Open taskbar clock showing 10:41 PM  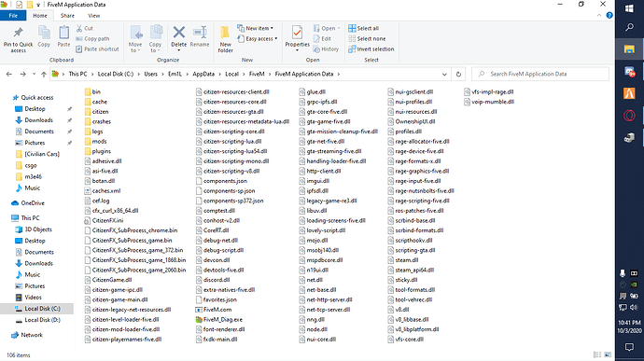(x=629, y=326)
